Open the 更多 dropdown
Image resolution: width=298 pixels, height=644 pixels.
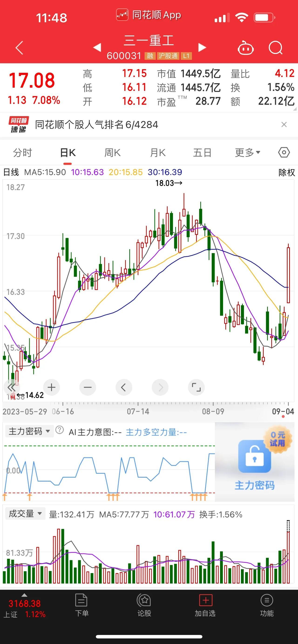coord(247,153)
